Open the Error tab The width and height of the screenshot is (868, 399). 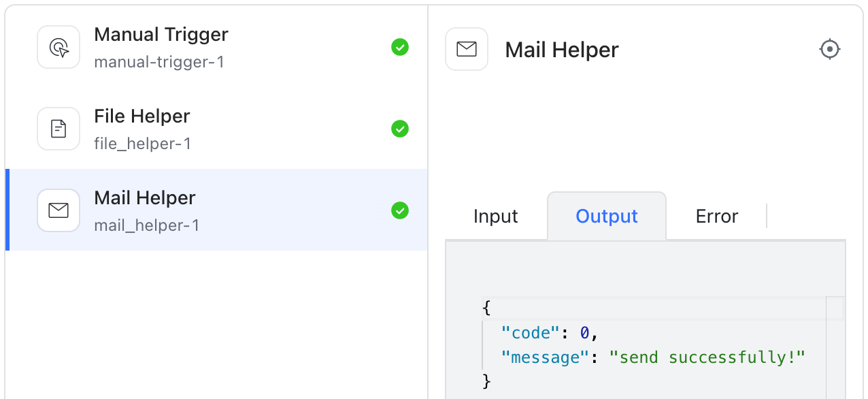coord(716,216)
